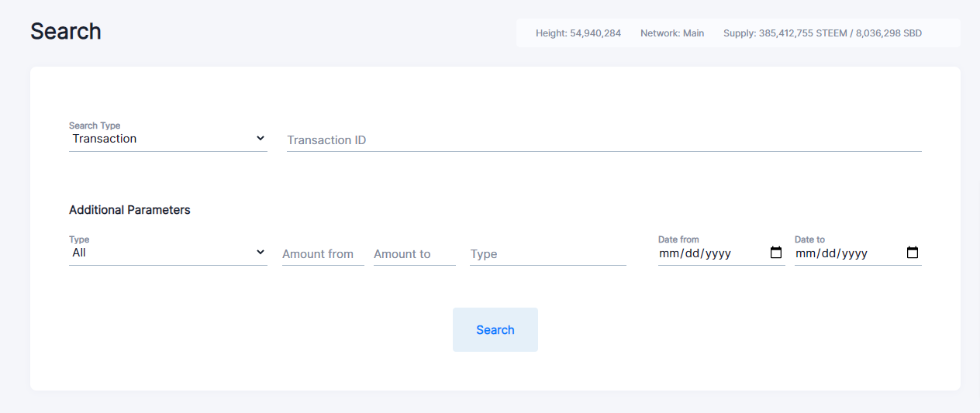
Task: Click the Supply STEEM / SBD stat
Action: (x=823, y=33)
